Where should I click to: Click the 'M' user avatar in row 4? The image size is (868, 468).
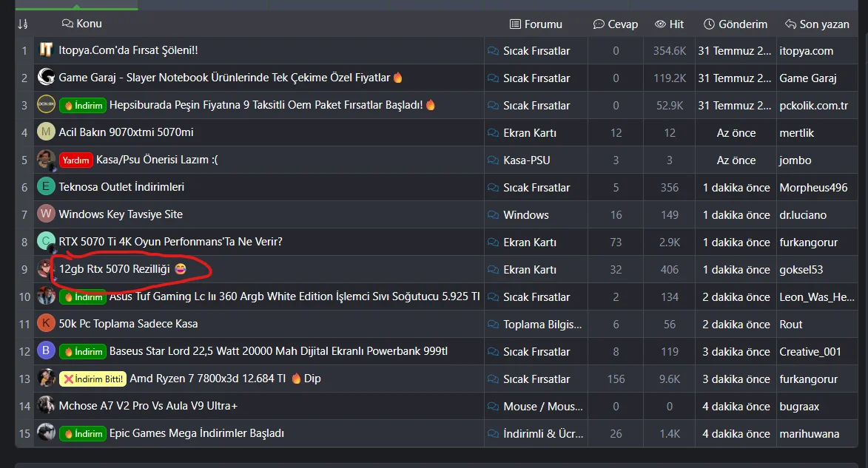[46, 132]
